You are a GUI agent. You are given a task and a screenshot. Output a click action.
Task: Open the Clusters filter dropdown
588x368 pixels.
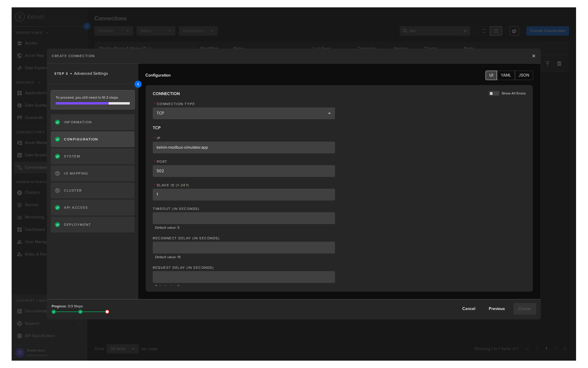pyautogui.click(x=114, y=31)
